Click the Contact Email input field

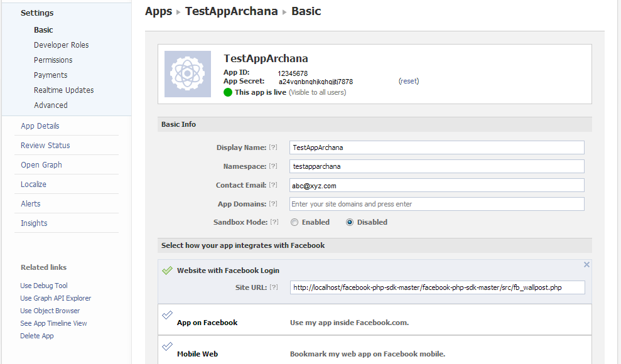coord(436,185)
